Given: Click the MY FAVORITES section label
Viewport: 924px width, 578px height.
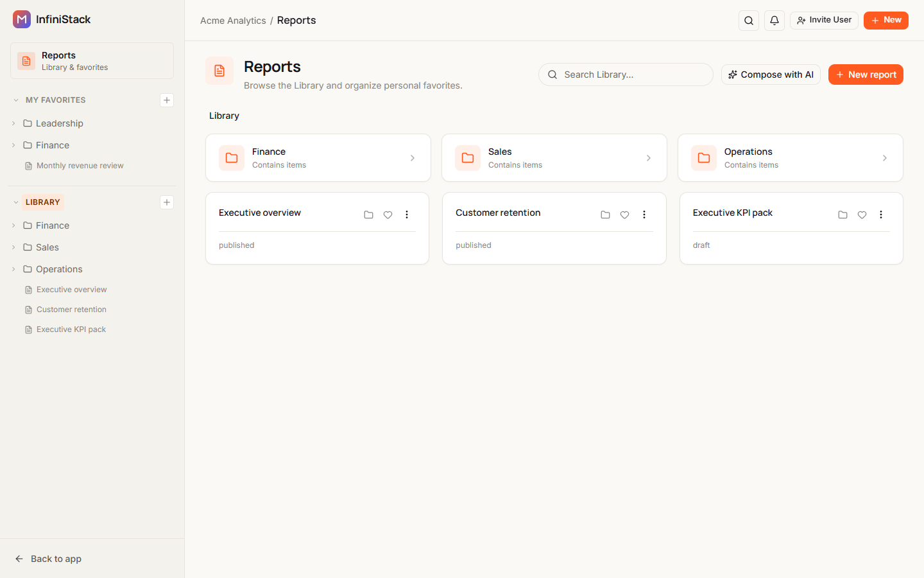Looking at the screenshot, I should [x=56, y=100].
